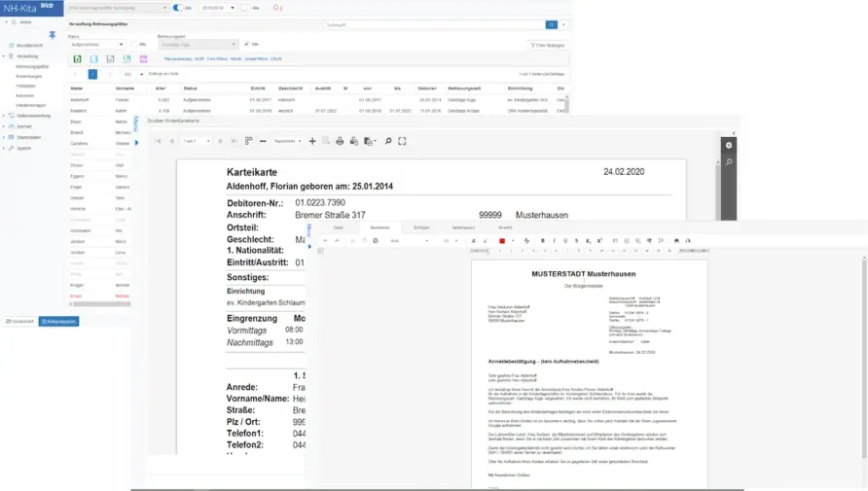Click the blue search button
868x491 pixels.
[552, 24]
